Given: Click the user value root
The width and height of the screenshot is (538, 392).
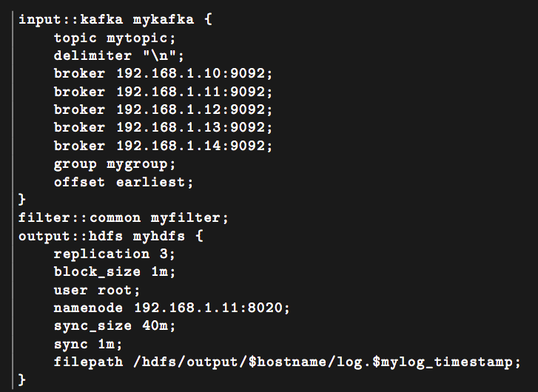Looking at the screenshot, I should (115, 290).
